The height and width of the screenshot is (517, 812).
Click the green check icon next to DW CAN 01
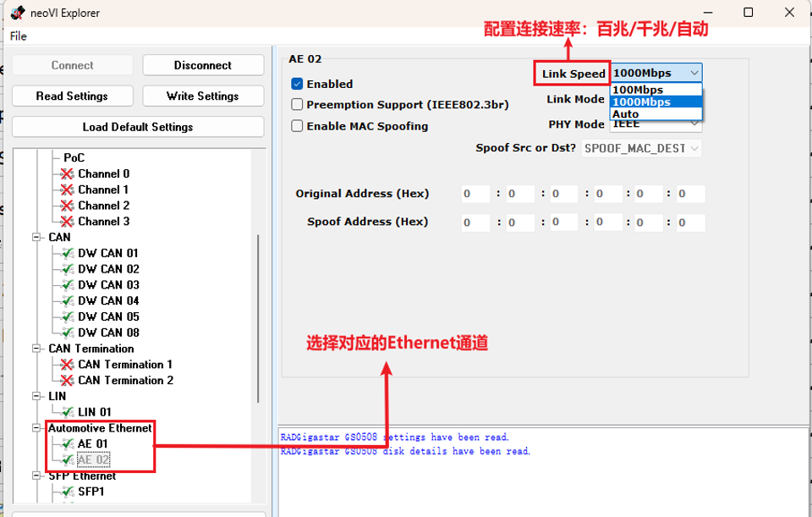point(66,253)
